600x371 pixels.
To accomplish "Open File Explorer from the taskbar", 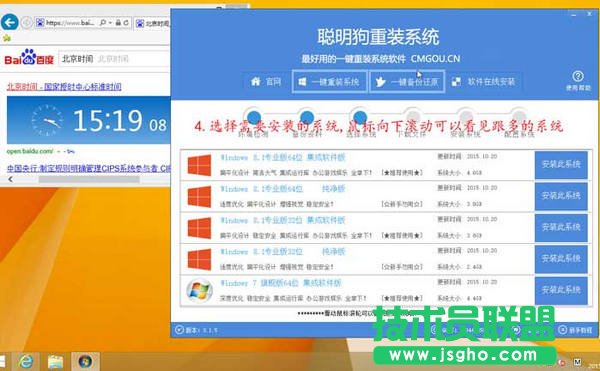I will click(55, 361).
